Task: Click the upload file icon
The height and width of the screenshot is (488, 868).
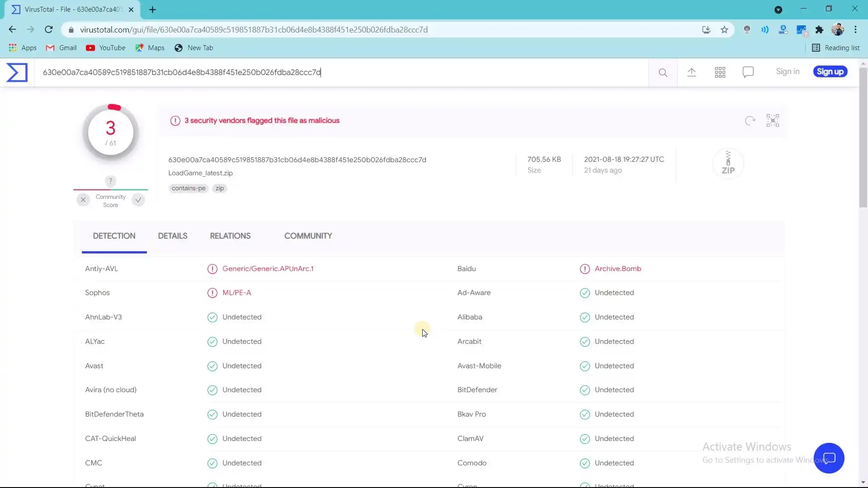Action: [692, 72]
